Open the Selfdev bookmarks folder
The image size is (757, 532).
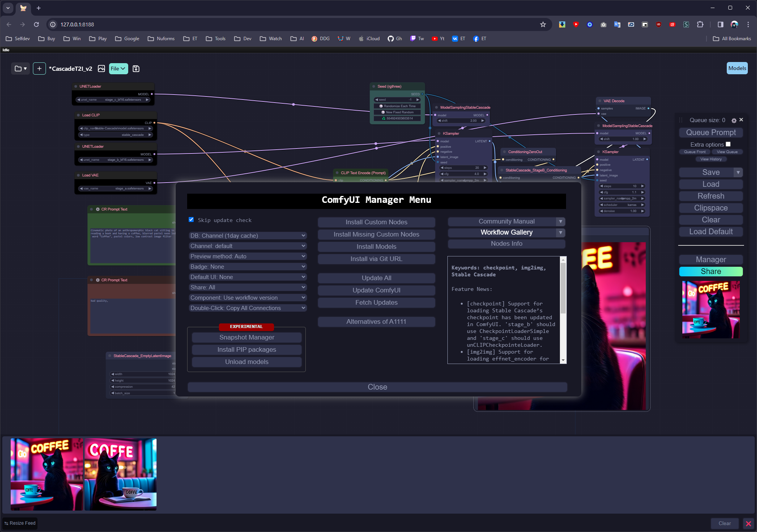point(18,39)
